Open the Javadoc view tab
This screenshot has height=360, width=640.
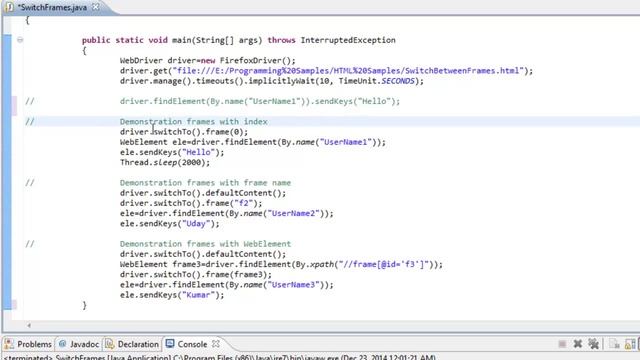tap(79, 344)
